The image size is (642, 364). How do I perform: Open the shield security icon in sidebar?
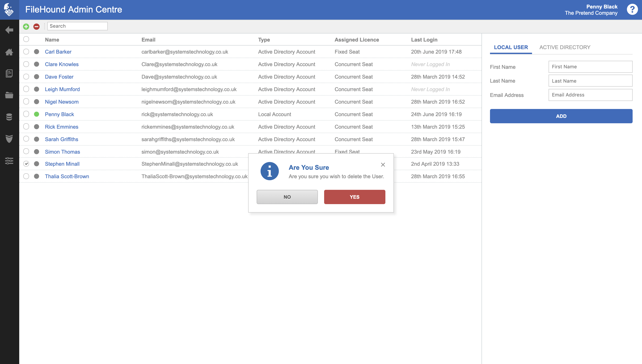(x=9, y=138)
